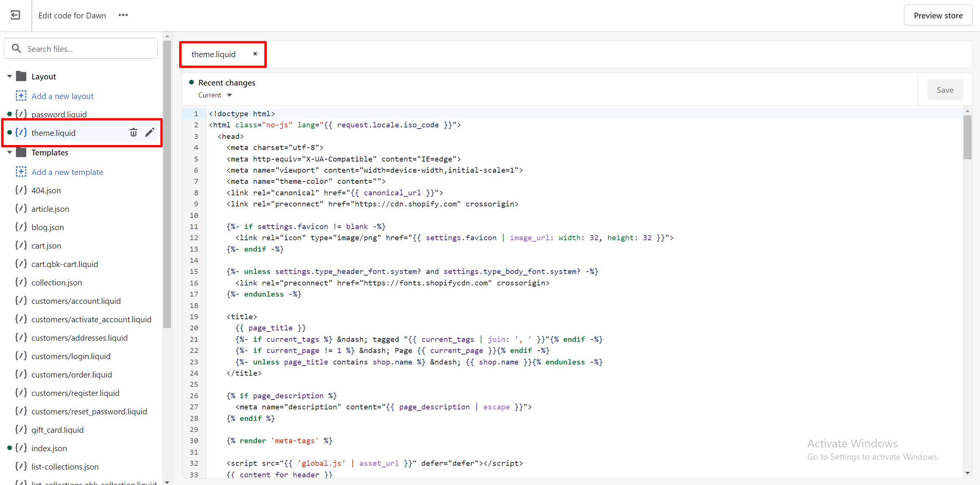Open customers/register.liquid file
The image size is (980, 485).
point(75,393)
